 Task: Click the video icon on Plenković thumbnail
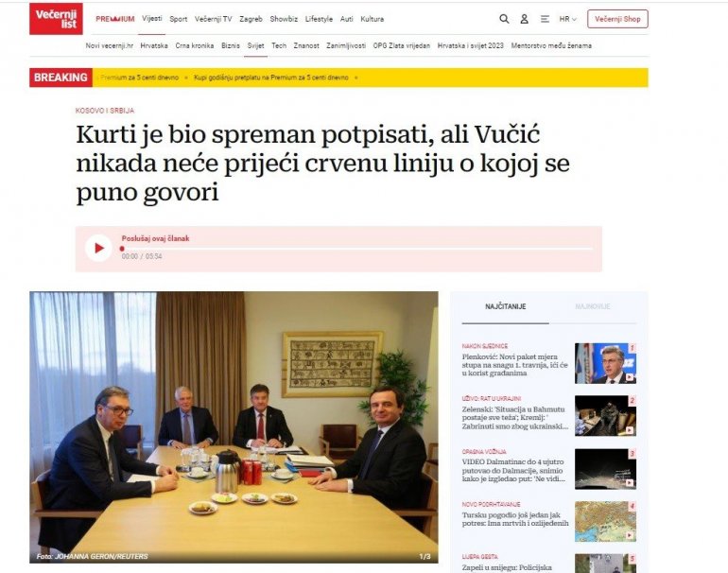coord(630,377)
